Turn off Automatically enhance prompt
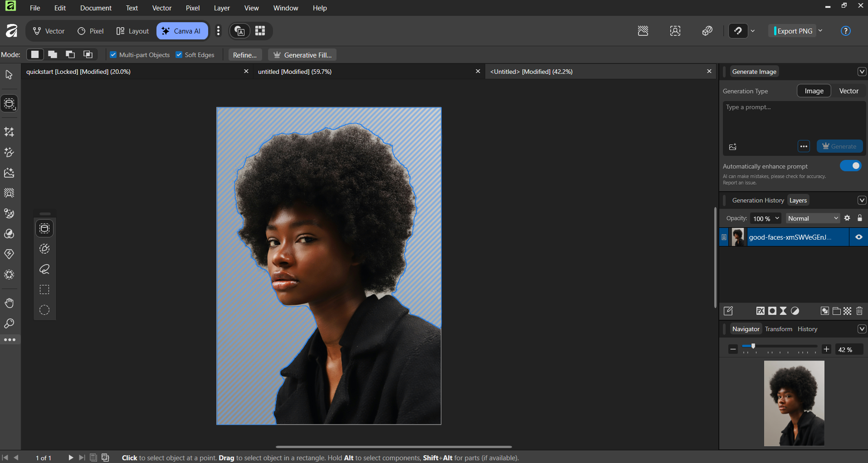This screenshot has height=463, width=868. pos(851,166)
